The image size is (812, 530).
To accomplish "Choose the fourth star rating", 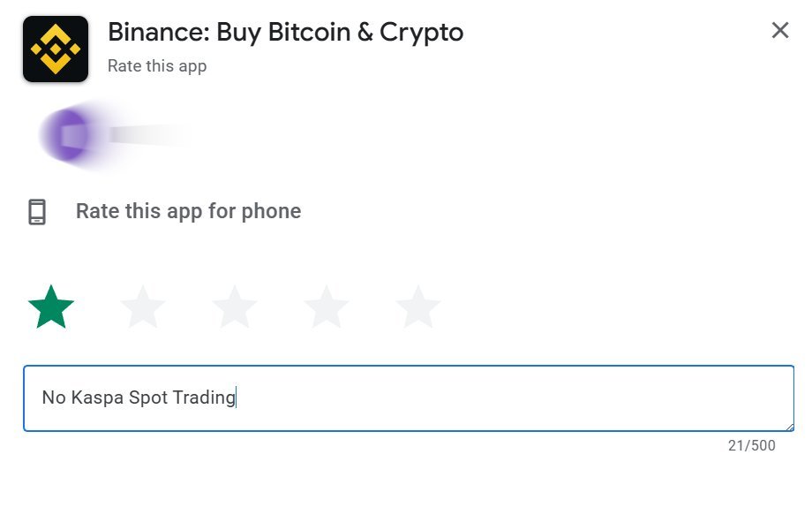I will pos(327,307).
